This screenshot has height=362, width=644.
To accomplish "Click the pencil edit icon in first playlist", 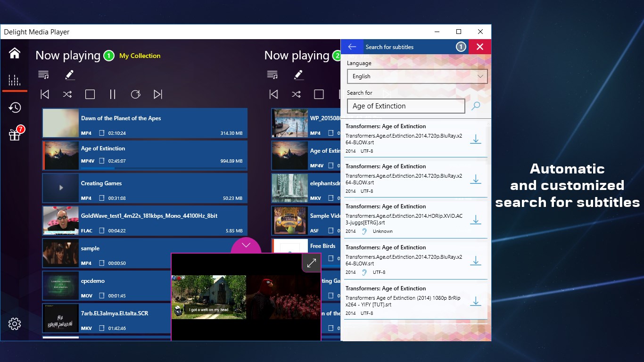I will click(x=70, y=75).
